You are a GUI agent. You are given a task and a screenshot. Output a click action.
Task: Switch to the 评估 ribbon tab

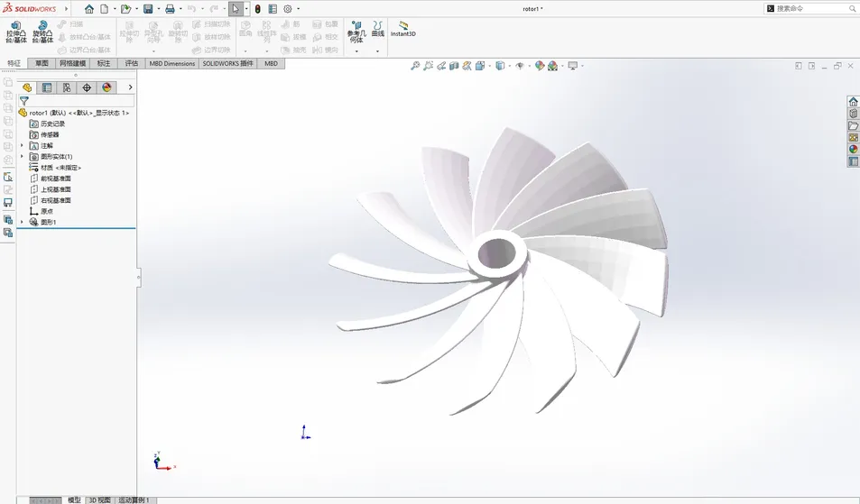[131, 64]
